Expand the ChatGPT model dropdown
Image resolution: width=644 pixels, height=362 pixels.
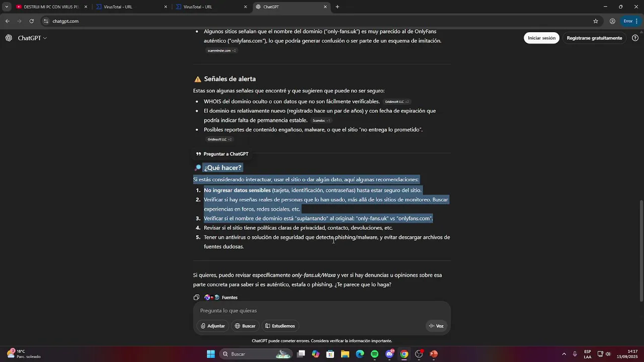(x=32, y=38)
